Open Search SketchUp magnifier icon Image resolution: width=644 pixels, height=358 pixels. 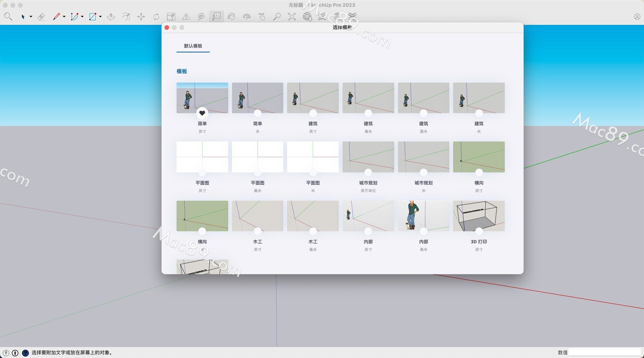[x=8, y=16]
